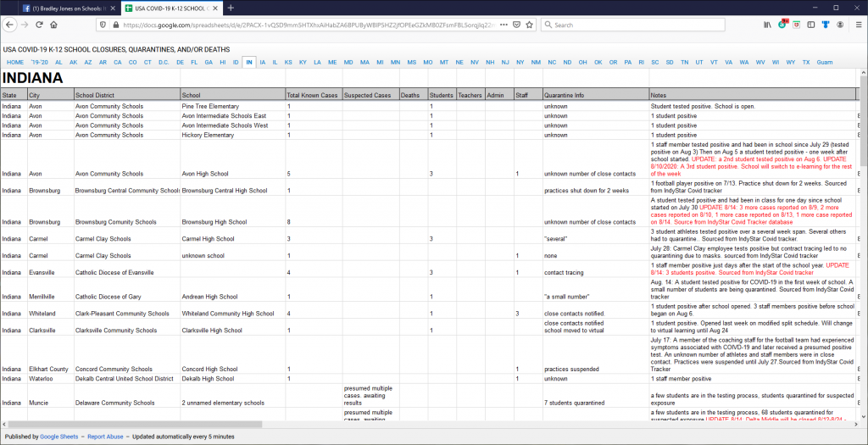Close the USA COVID-19 K-12 tab
Viewport: 868px width, 445px height.
point(214,8)
